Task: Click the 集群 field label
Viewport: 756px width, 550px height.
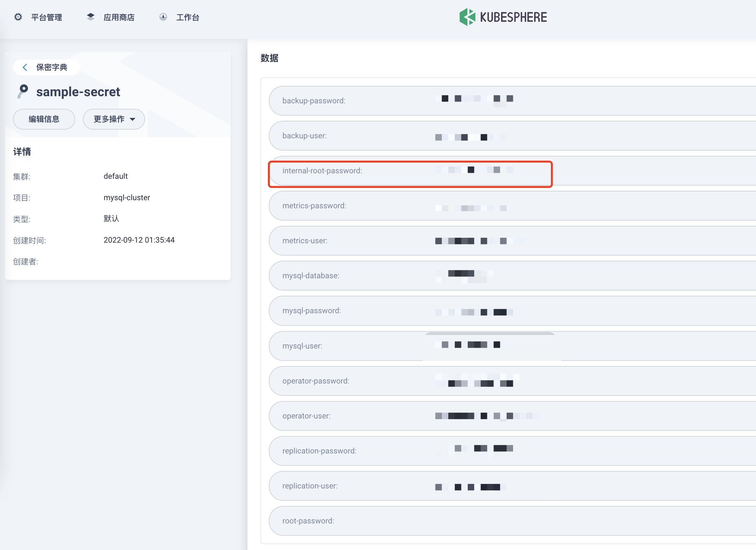Action: (22, 176)
